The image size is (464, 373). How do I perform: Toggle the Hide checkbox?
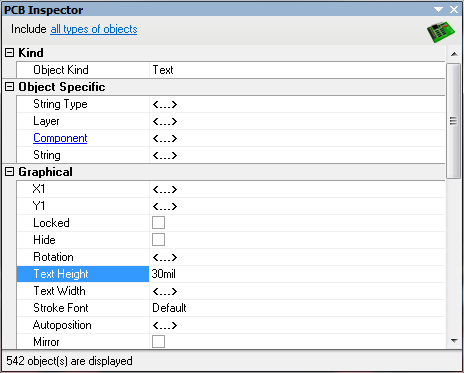(158, 239)
